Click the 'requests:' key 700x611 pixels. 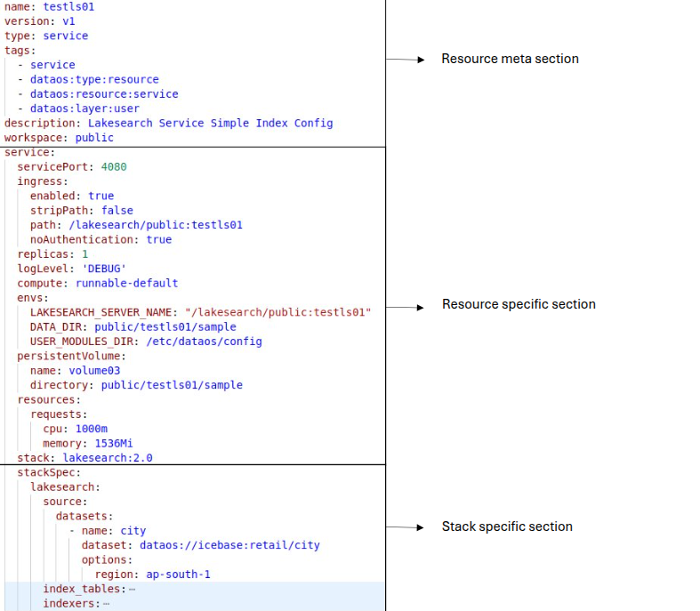[59, 414]
